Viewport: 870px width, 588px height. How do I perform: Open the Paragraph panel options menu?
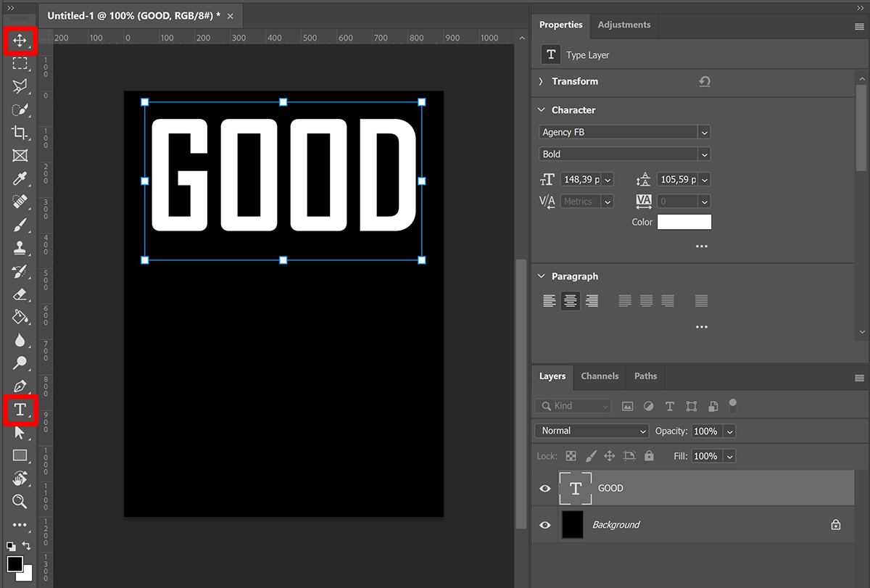[x=701, y=326]
